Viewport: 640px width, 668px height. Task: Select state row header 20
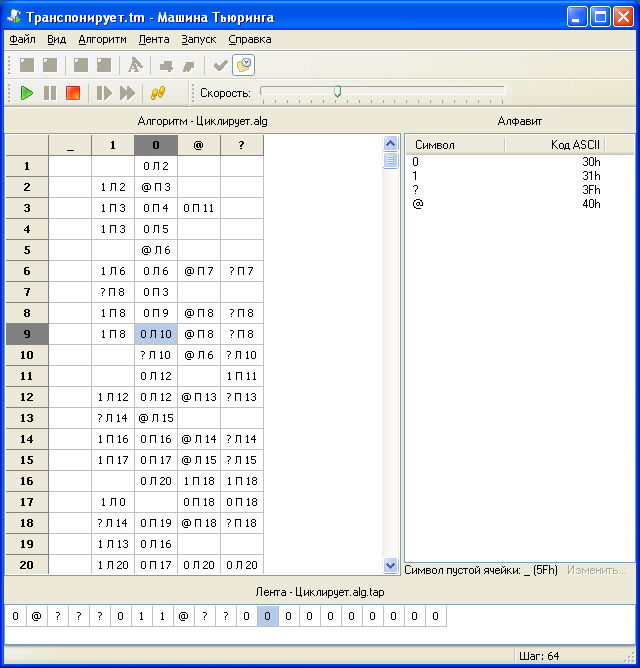point(27,565)
